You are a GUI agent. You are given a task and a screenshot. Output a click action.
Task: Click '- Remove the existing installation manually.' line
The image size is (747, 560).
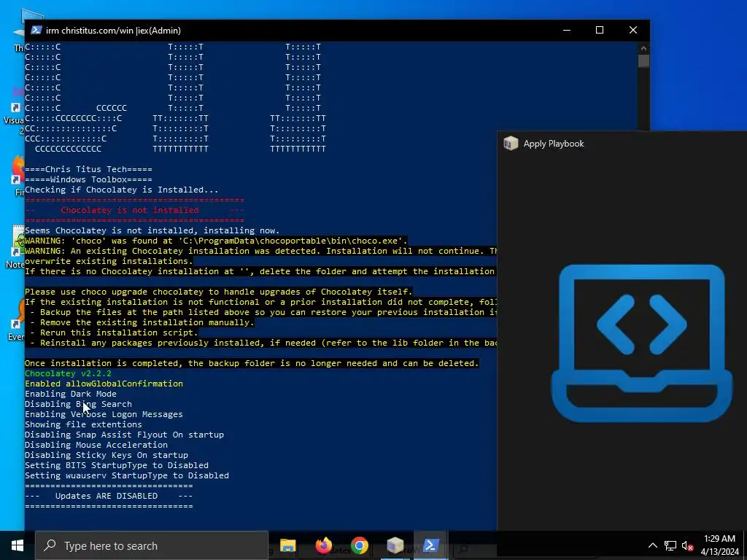pyautogui.click(x=139, y=322)
